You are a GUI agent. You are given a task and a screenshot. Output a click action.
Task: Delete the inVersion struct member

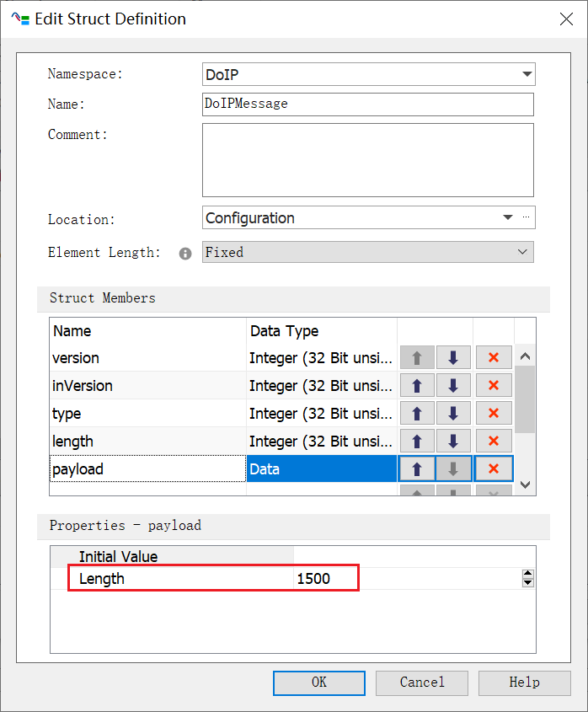click(494, 386)
